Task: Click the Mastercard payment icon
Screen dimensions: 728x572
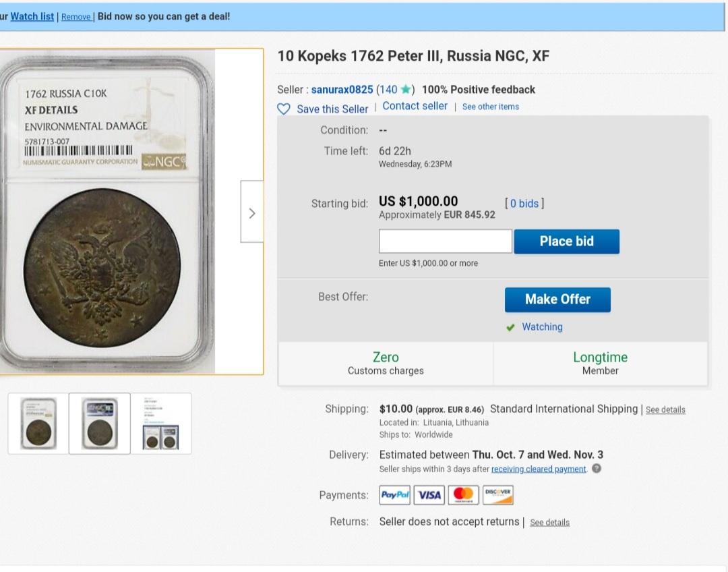Action: pyautogui.click(x=463, y=495)
